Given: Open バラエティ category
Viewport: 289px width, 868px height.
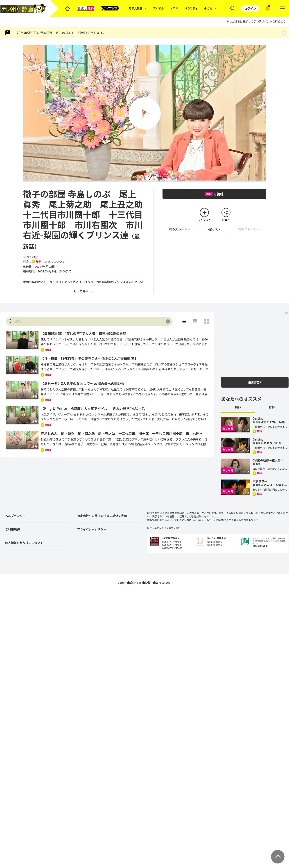Looking at the screenshot, I should coord(191,8).
